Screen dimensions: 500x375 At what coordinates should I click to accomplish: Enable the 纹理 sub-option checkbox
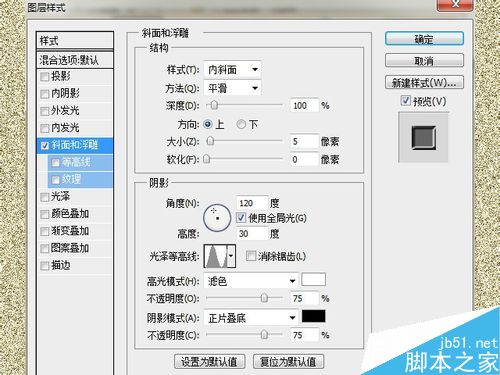(55, 180)
